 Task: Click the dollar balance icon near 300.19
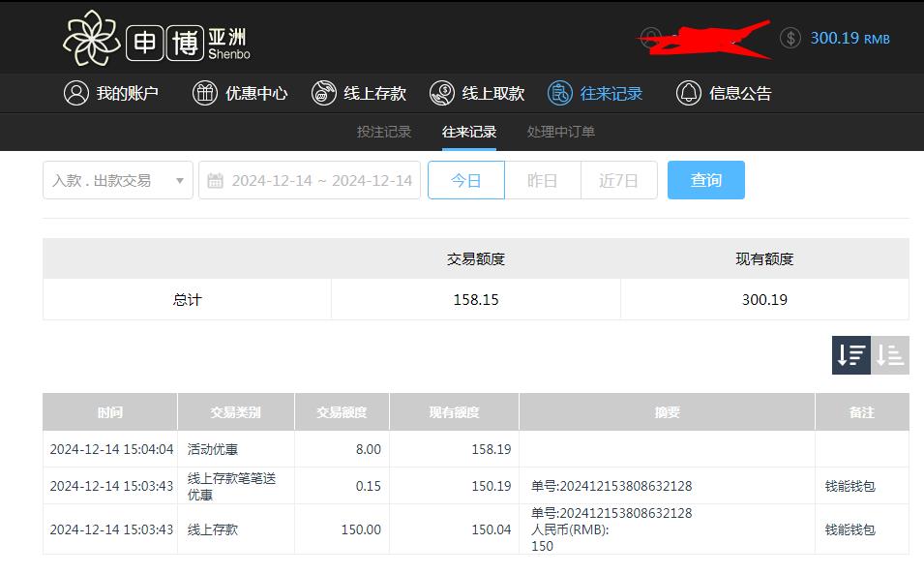(790, 37)
